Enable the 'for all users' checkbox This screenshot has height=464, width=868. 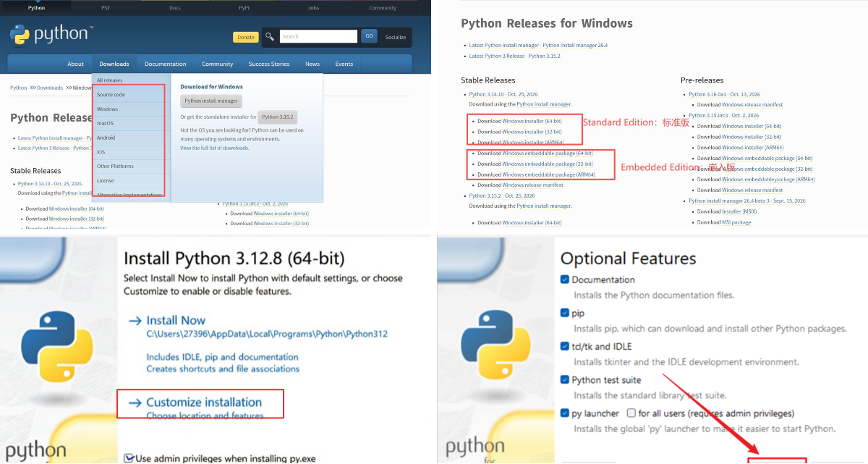pos(631,413)
